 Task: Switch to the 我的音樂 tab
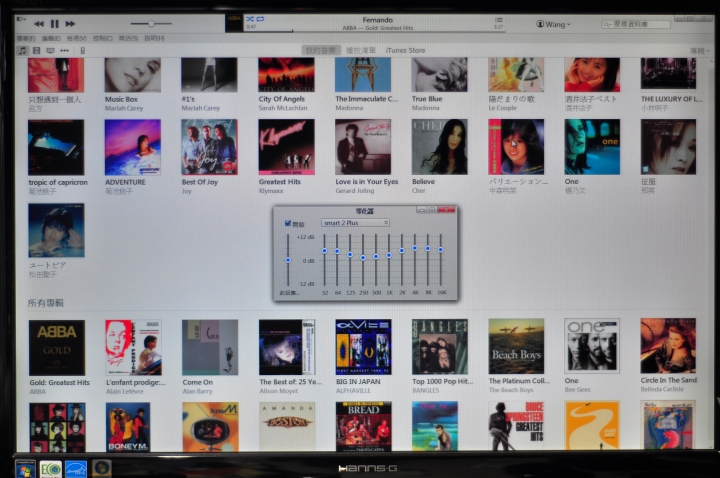pyautogui.click(x=321, y=50)
